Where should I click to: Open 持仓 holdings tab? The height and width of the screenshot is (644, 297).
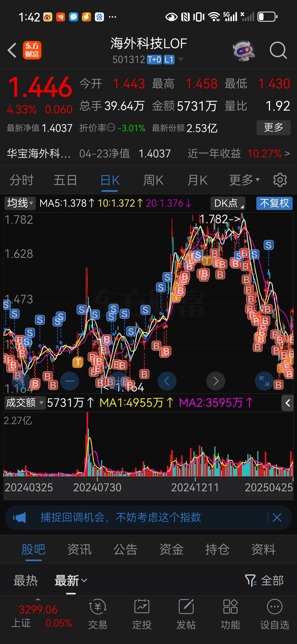217,549
